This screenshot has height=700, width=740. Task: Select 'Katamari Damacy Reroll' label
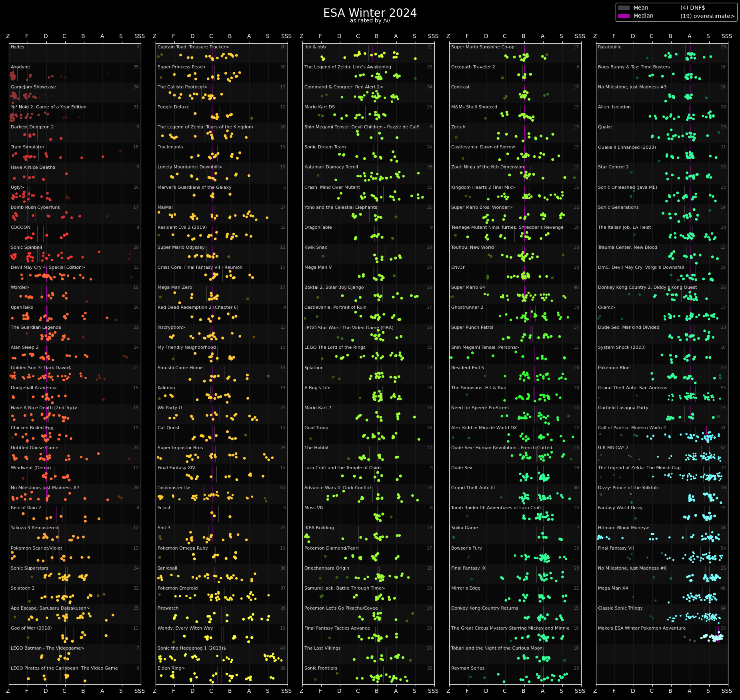click(x=331, y=167)
